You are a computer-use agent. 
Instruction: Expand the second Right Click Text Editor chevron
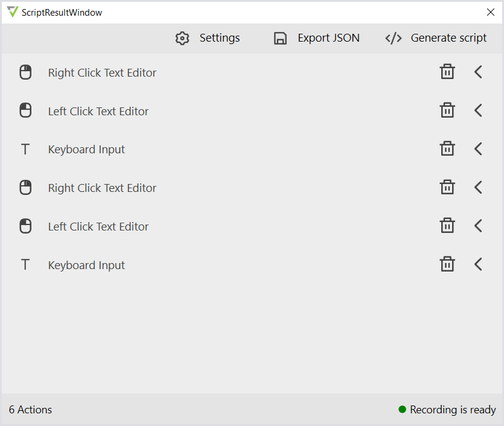[x=478, y=188]
